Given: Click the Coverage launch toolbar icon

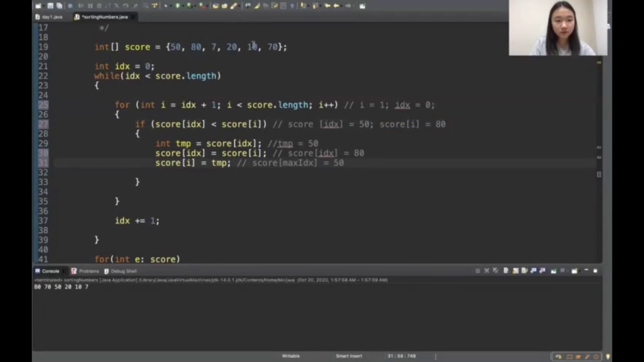Looking at the screenshot, I should point(190,6).
